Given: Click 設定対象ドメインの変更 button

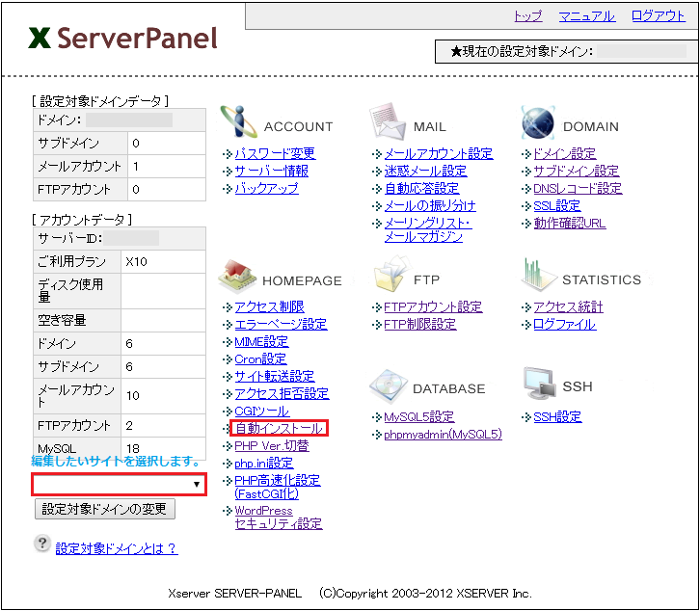Looking at the screenshot, I should [105, 509].
